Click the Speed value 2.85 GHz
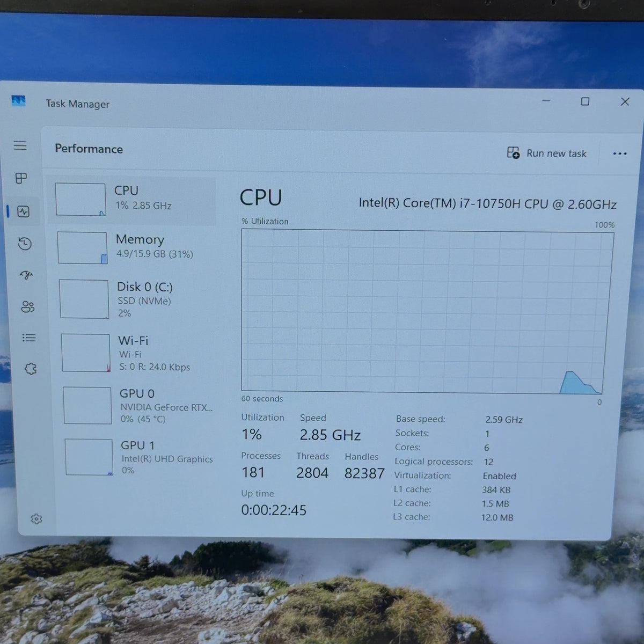 tap(330, 435)
